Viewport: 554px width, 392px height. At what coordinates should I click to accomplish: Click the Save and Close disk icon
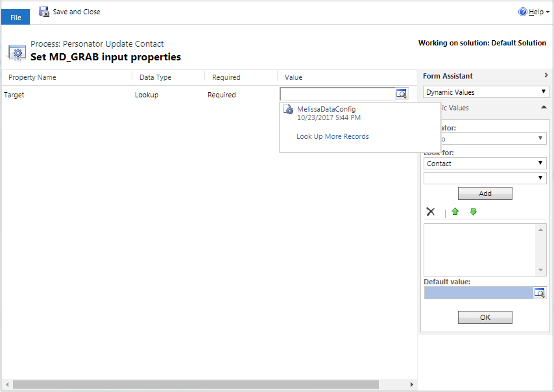click(44, 12)
